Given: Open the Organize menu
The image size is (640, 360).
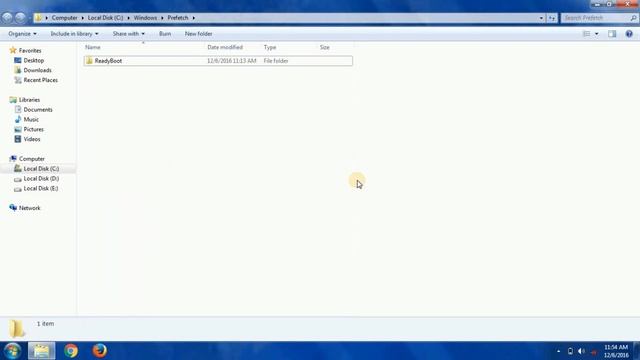Looking at the screenshot, I should (x=22, y=34).
